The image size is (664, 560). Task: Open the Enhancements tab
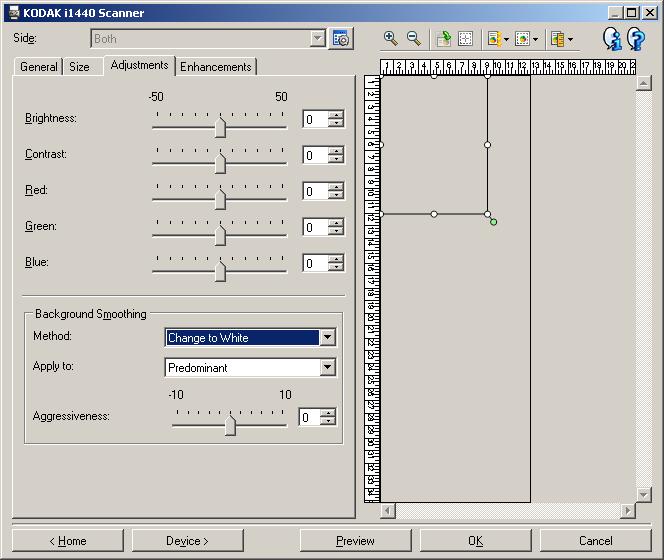pyautogui.click(x=216, y=67)
